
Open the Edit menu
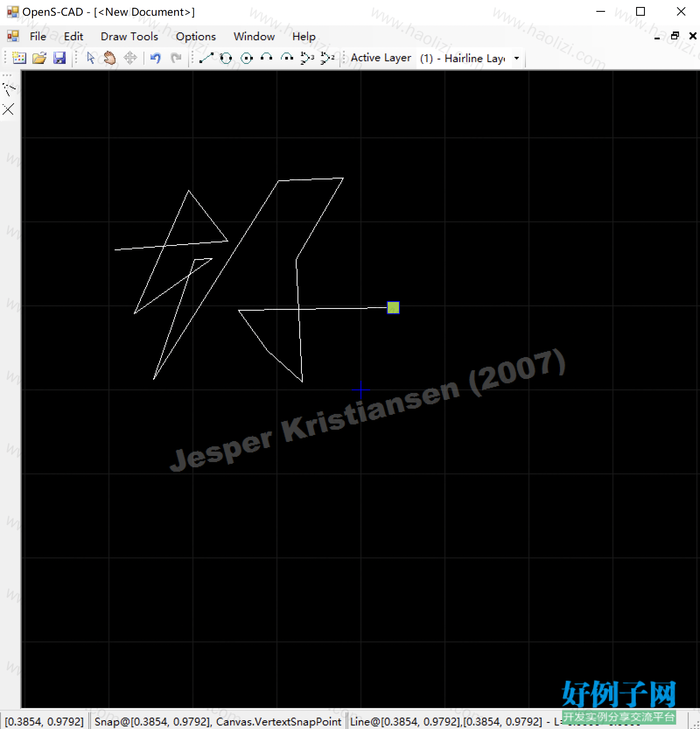click(x=73, y=36)
